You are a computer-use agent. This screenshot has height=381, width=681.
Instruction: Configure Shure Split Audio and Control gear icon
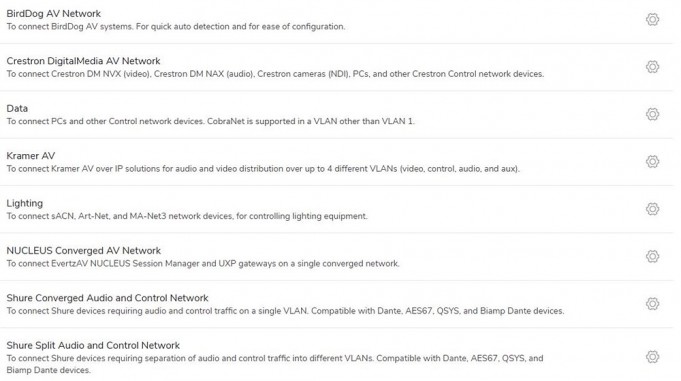[x=652, y=357]
